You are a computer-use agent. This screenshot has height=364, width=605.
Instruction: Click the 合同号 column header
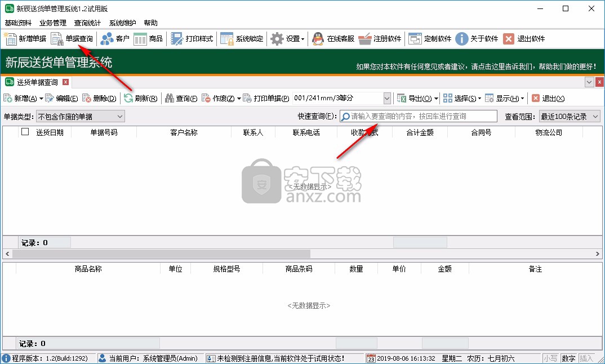click(481, 132)
